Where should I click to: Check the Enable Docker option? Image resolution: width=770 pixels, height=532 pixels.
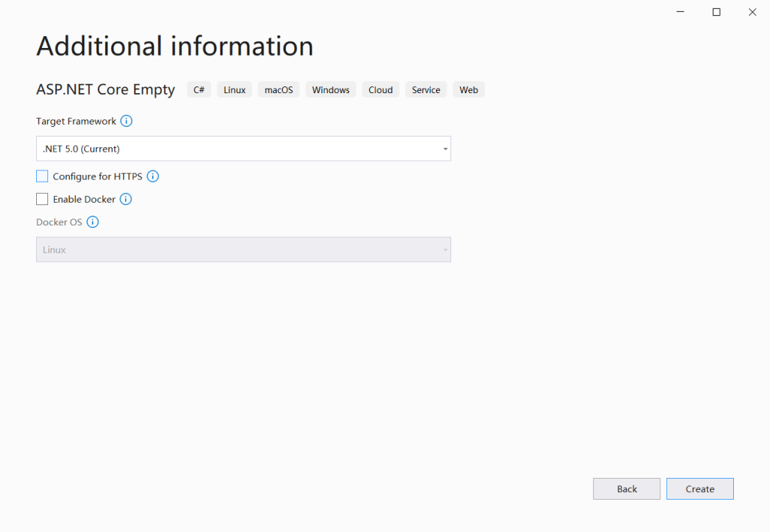click(41, 199)
